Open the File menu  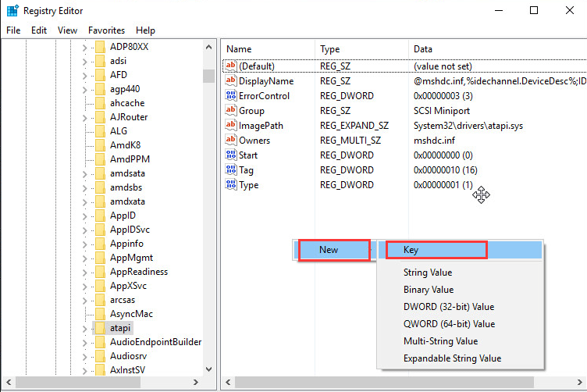pos(13,30)
